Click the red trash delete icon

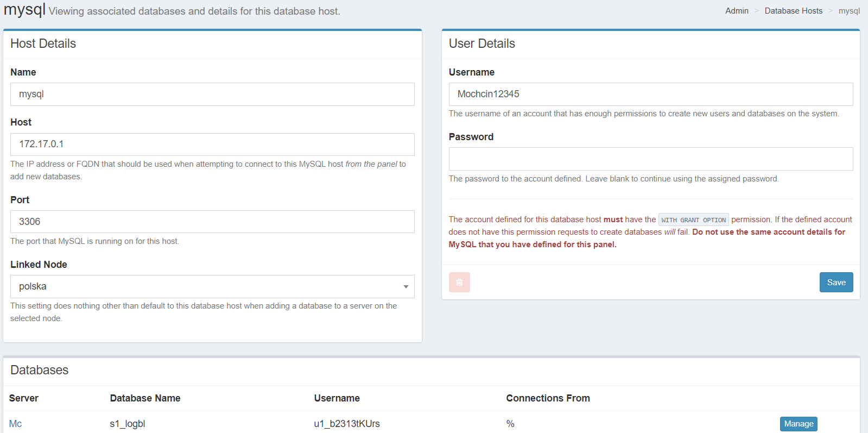point(459,283)
